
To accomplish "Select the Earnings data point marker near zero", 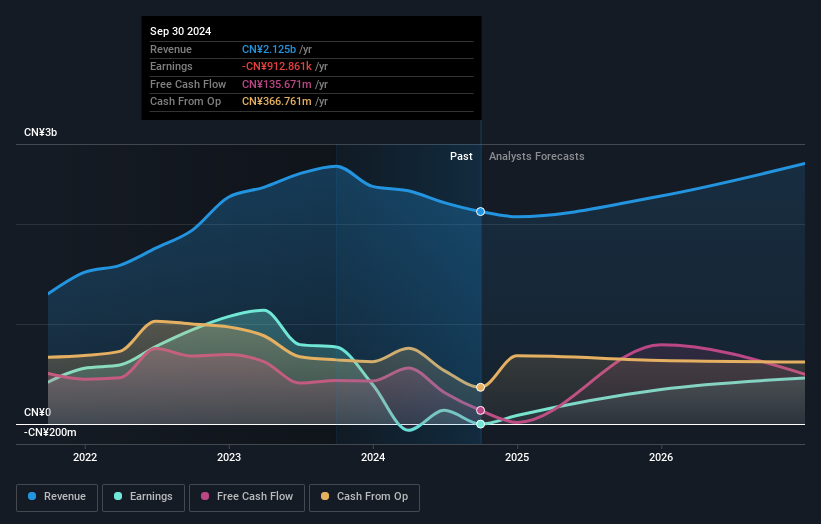I will [x=481, y=424].
